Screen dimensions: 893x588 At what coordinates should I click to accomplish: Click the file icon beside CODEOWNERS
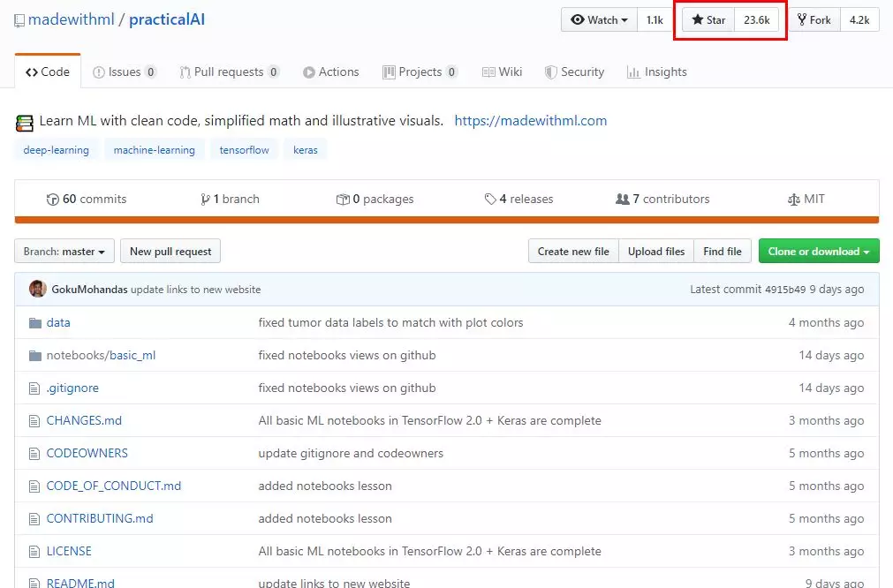coord(34,454)
